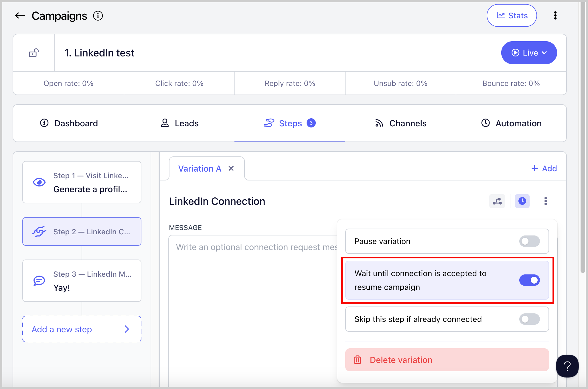Enable the Pause variation toggle
Viewport: 588px width, 389px height.
tap(529, 241)
